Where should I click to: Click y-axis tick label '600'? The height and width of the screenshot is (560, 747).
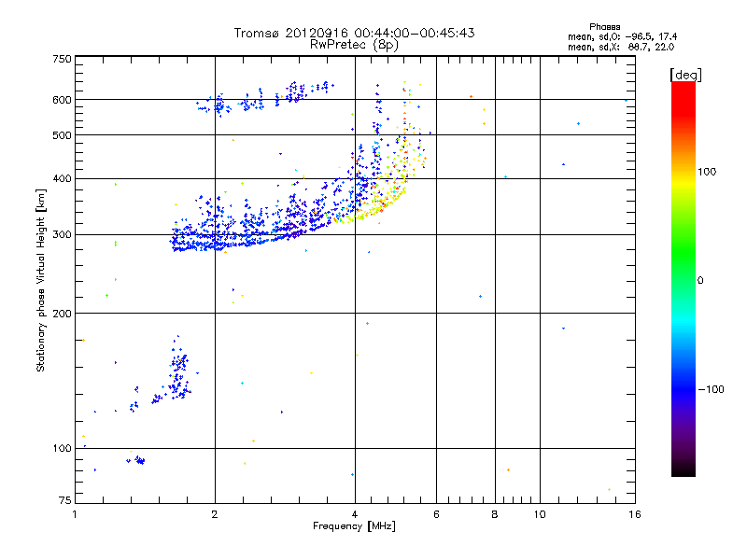62,100
